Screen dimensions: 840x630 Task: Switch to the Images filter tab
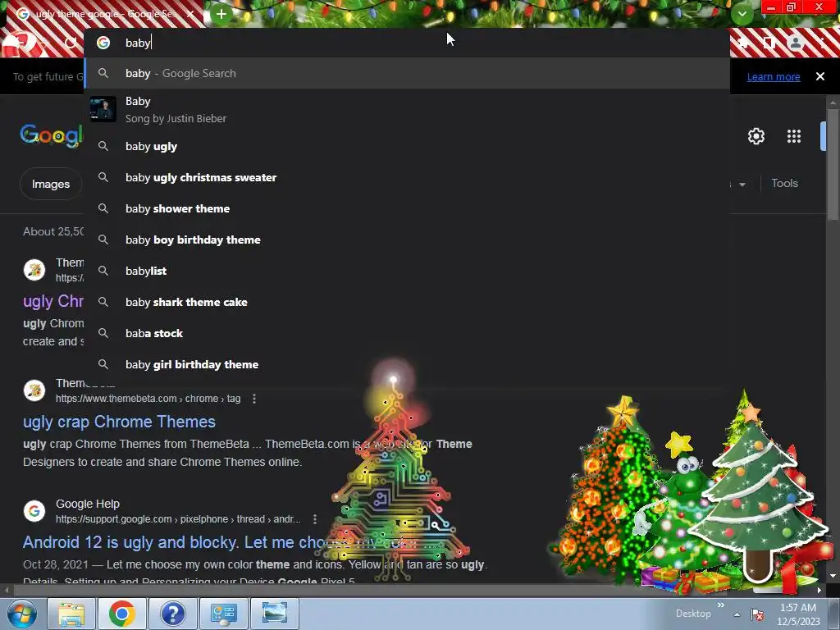coord(51,184)
